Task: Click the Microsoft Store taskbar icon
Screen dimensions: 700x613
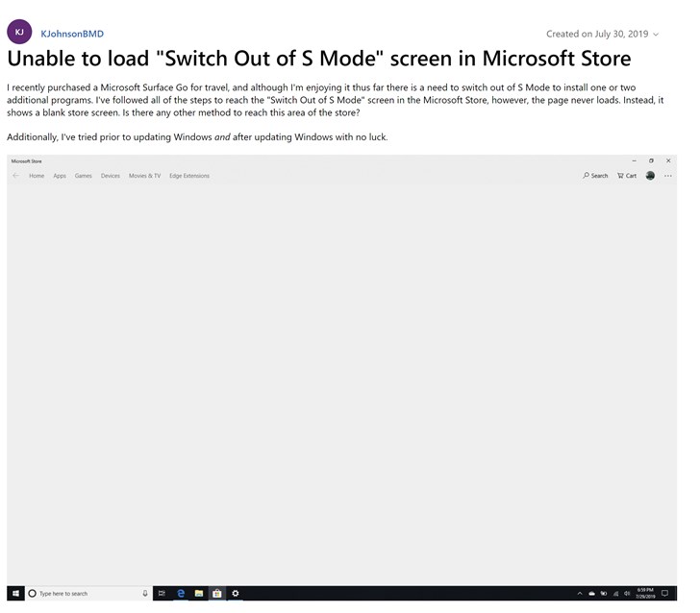Action: pos(217,594)
